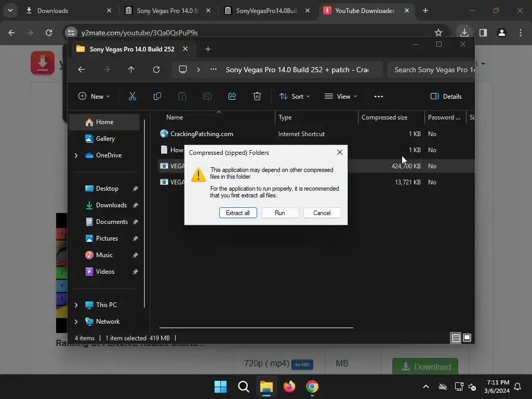Refresh the File Explorer folder view
The image size is (532, 399).
(x=156, y=70)
